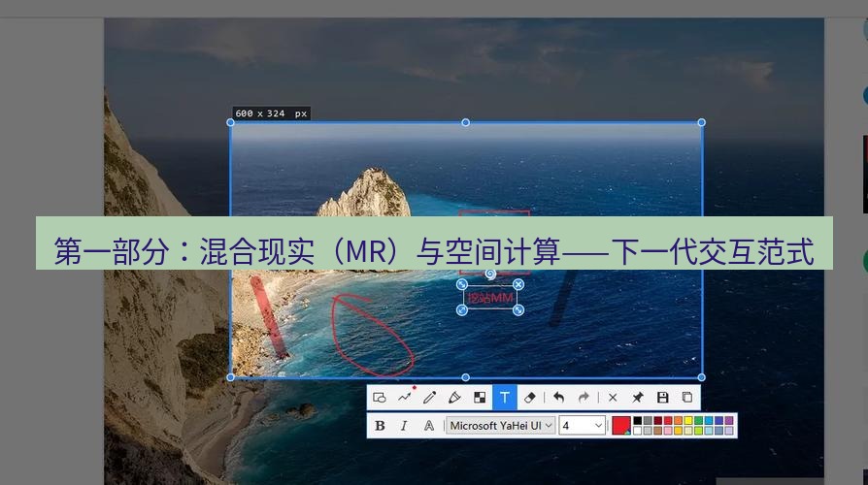
Task: Redo the annotation
Action: click(584, 398)
